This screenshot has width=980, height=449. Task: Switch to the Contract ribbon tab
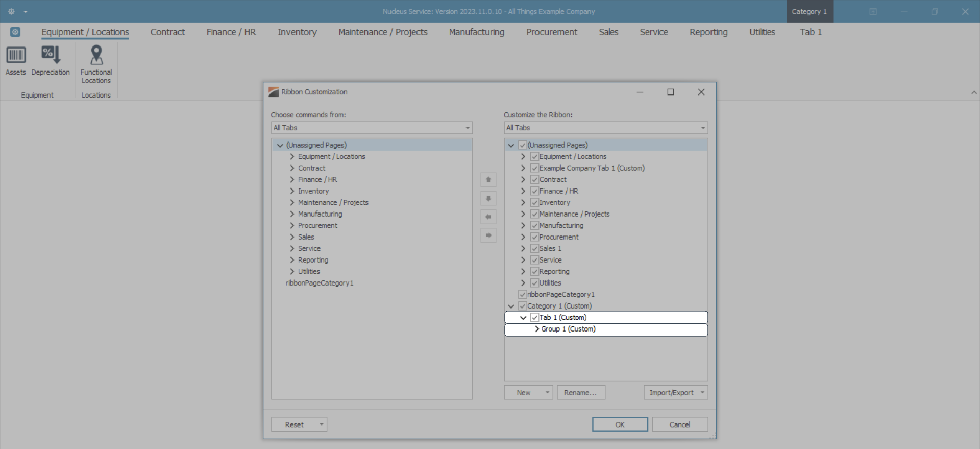(x=167, y=32)
